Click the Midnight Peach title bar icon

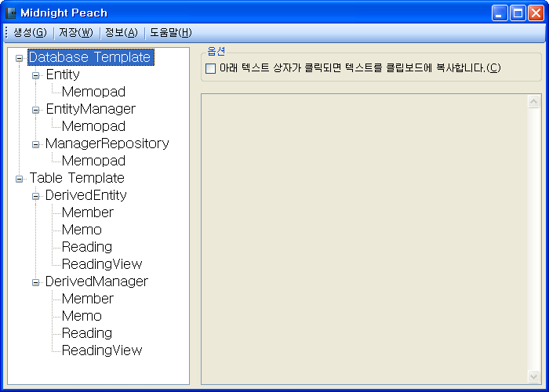pyautogui.click(x=11, y=13)
